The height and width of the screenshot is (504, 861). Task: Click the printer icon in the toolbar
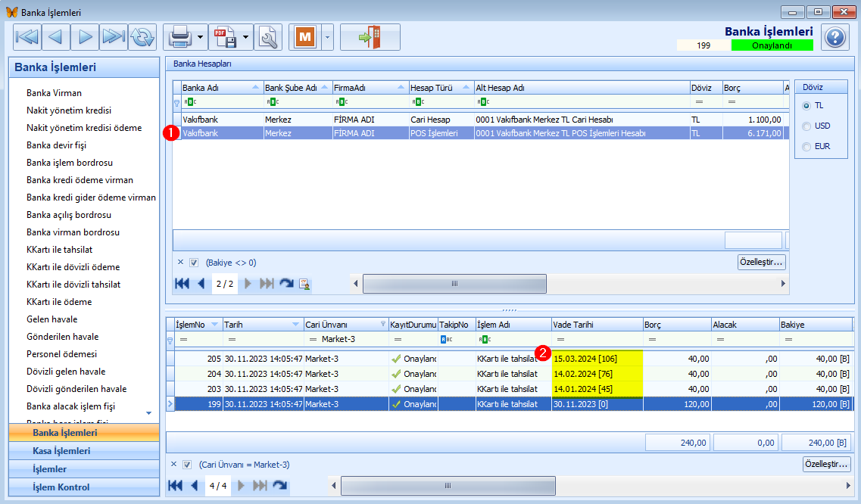pyautogui.click(x=179, y=37)
